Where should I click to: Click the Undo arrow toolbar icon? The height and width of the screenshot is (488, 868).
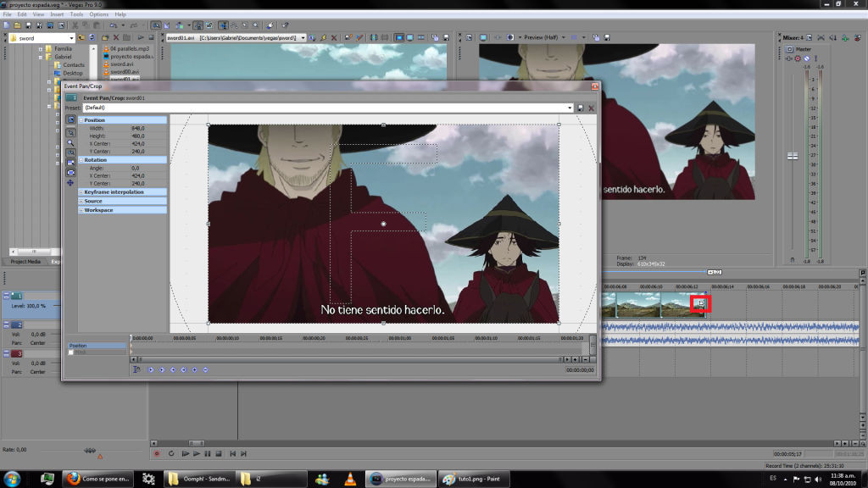(113, 25)
